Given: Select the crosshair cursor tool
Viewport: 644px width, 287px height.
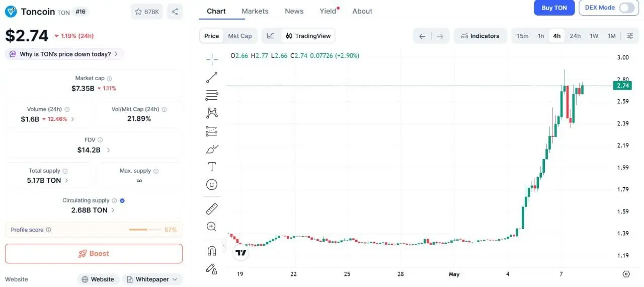Looking at the screenshot, I should click(212, 59).
